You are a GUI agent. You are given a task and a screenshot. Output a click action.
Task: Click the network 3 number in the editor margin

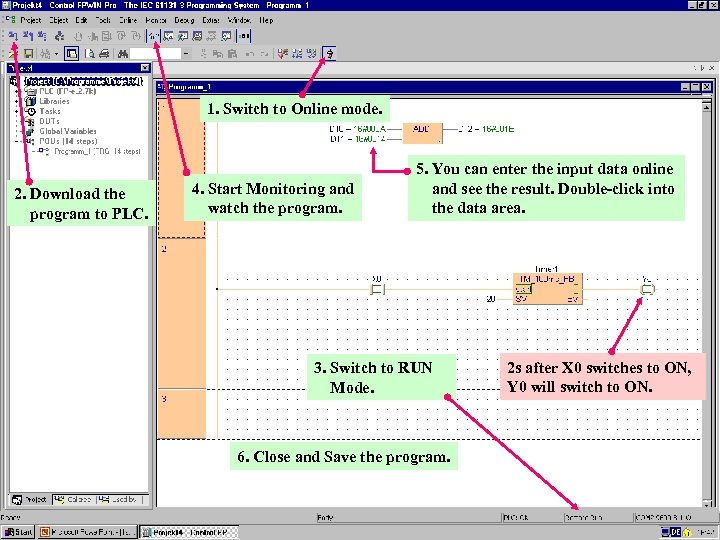click(x=164, y=399)
